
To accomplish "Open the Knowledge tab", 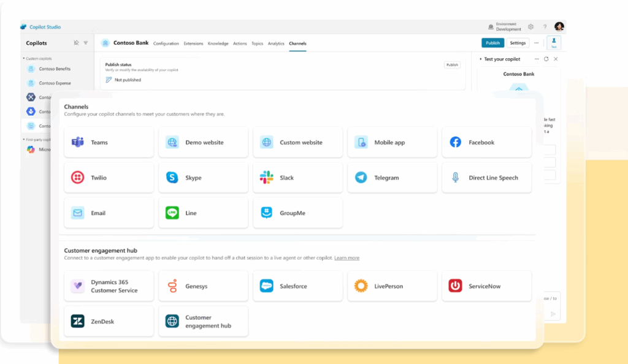I will [x=218, y=44].
